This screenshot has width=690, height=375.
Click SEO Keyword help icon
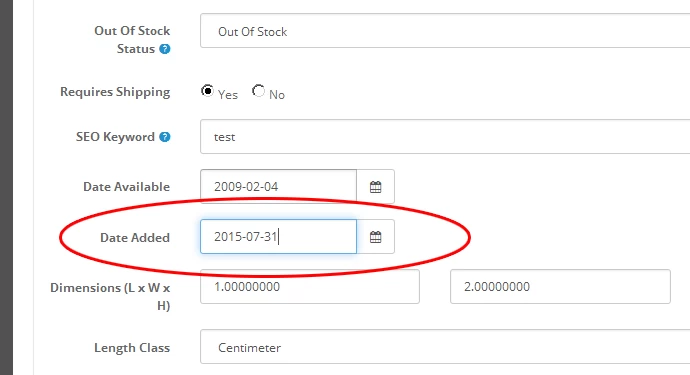[165, 137]
